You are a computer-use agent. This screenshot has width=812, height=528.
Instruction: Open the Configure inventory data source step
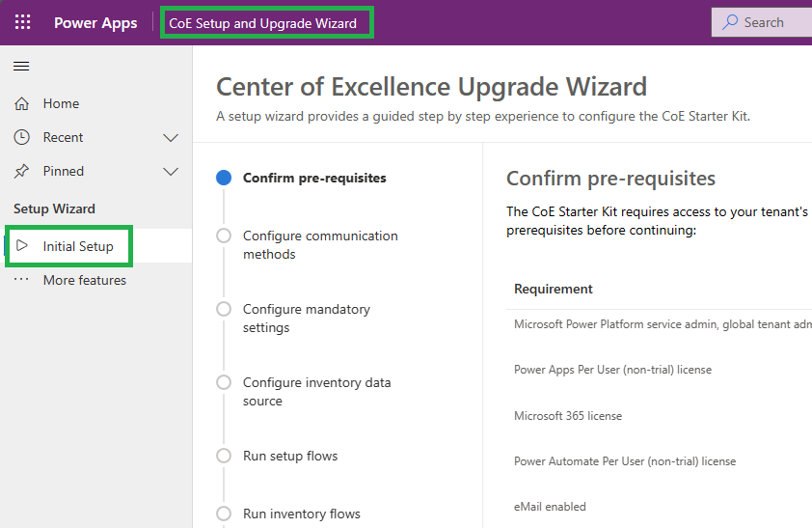click(x=316, y=391)
